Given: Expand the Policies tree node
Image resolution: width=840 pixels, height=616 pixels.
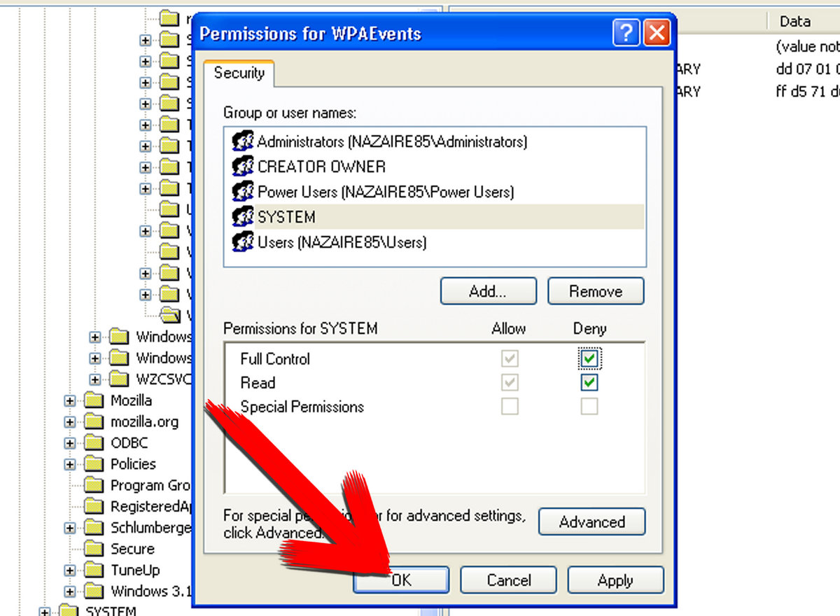Looking at the screenshot, I should [69, 464].
